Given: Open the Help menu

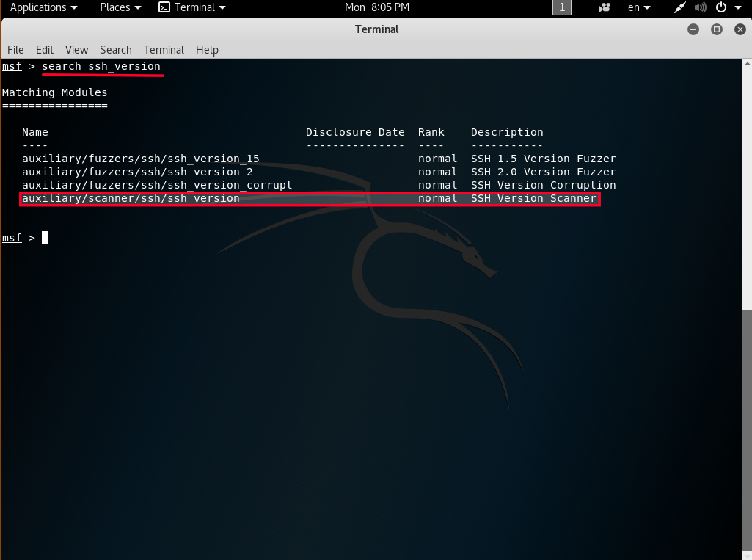Looking at the screenshot, I should 207,50.
